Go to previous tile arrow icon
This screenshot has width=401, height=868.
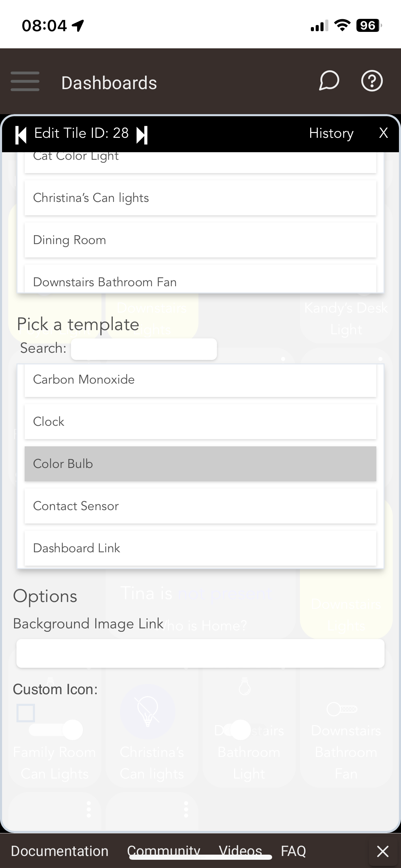(x=21, y=135)
